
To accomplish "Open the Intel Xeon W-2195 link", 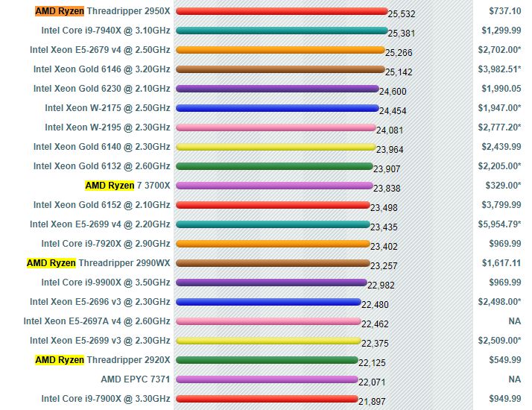I will click(x=107, y=127).
